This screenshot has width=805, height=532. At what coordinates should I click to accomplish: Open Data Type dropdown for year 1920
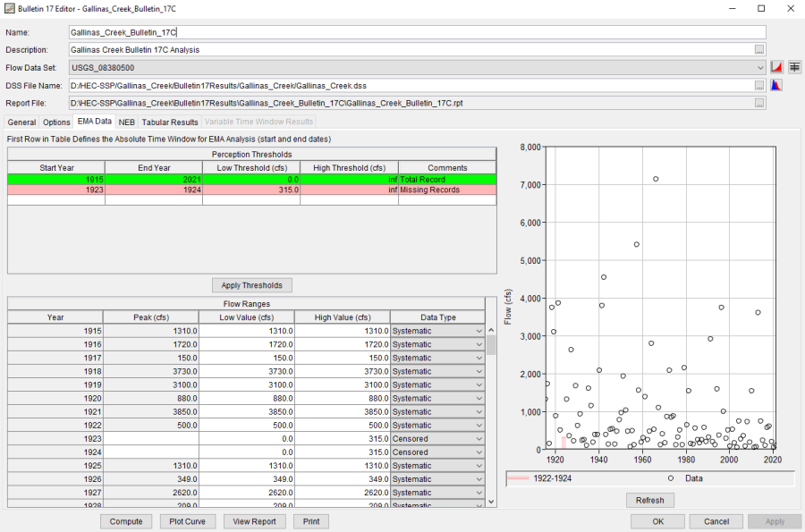[479, 399]
